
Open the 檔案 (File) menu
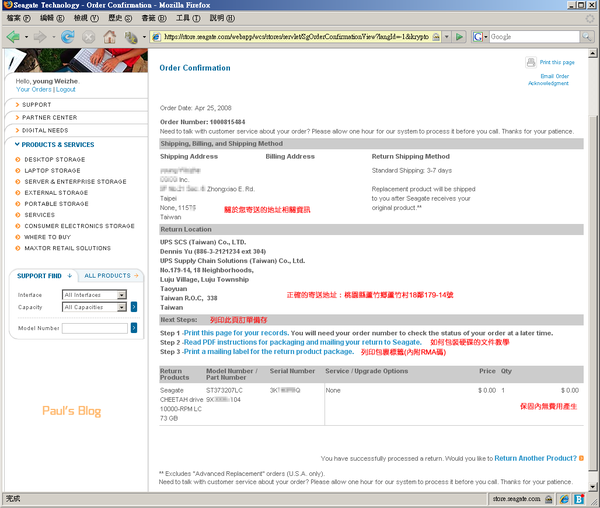(x=18, y=18)
